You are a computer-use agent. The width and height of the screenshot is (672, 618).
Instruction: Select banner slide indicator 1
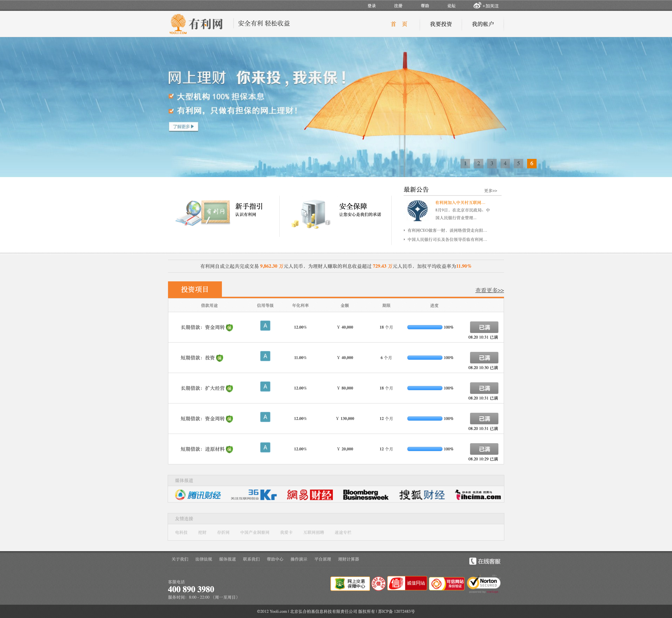(465, 164)
